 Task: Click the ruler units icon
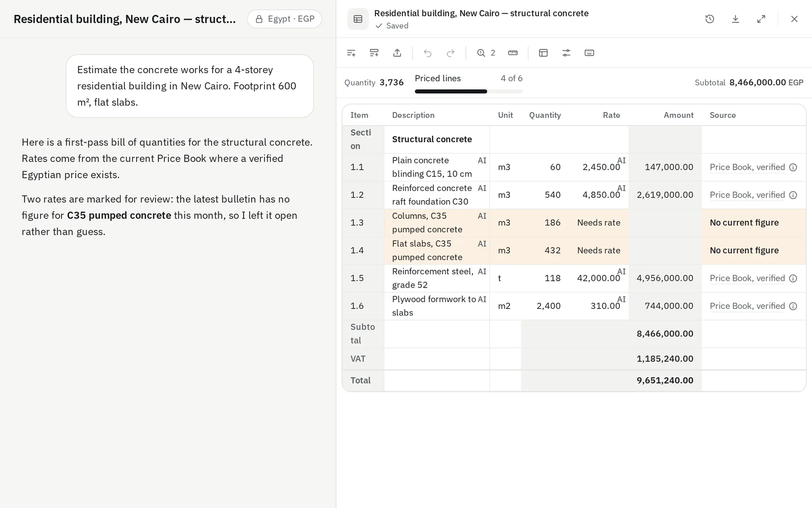(513, 53)
